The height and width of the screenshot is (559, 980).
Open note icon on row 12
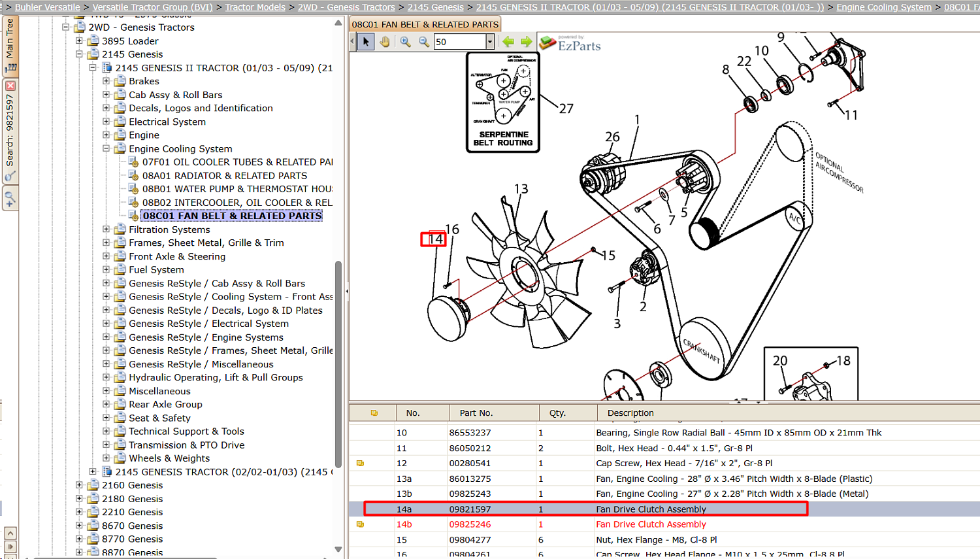point(360,464)
